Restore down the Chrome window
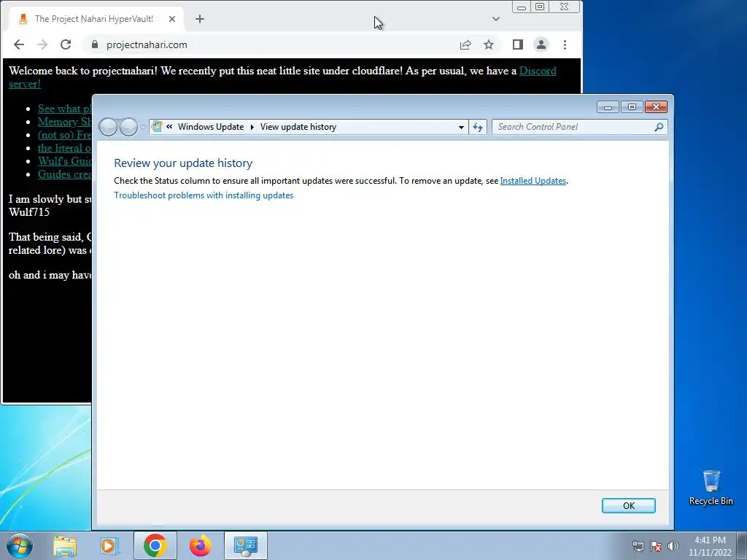The height and width of the screenshot is (560, 747). (x=540, y=7)
